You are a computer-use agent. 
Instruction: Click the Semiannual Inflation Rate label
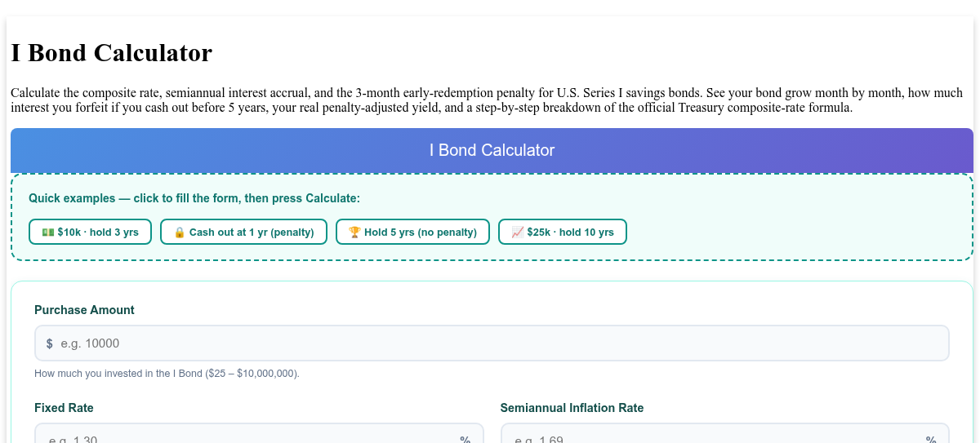click(x=572, y=408)
